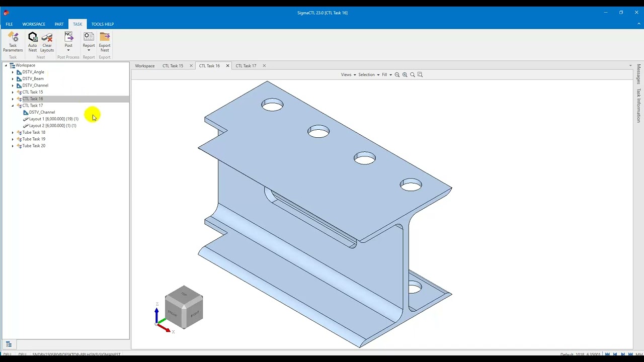The height and width of the screenshot is (362, 644).
Task: Click the Post NC icon
Action: click(68, 37)
